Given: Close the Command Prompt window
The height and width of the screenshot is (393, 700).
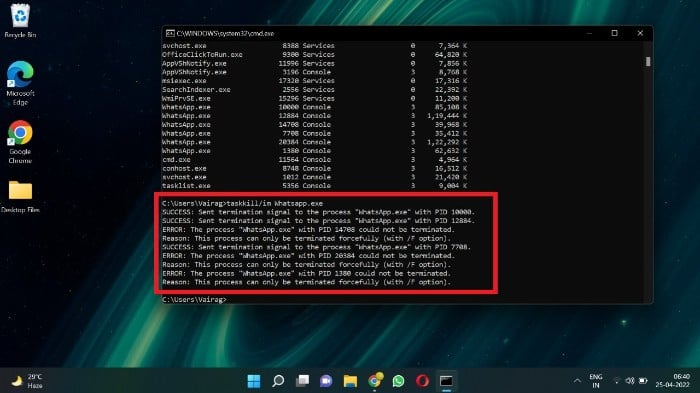Looking at the screenshot, I should pyautogui.click(x=640, y=33).
